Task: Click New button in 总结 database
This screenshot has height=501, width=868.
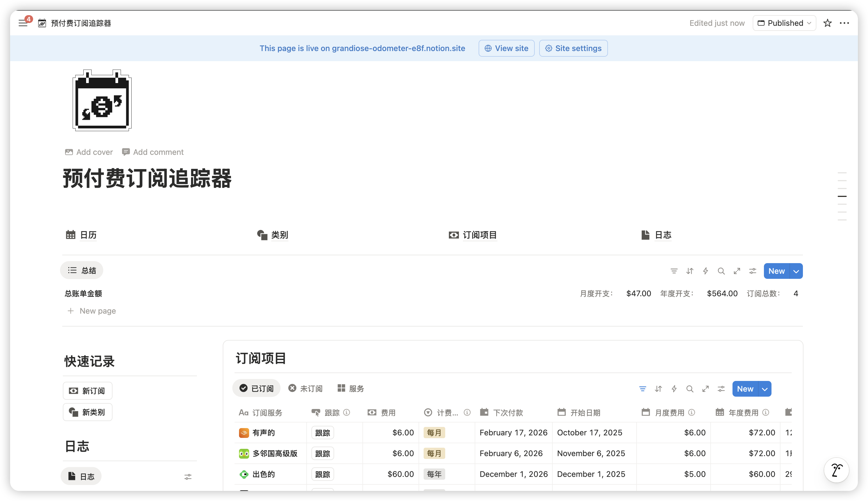Action: click(776, 271)
